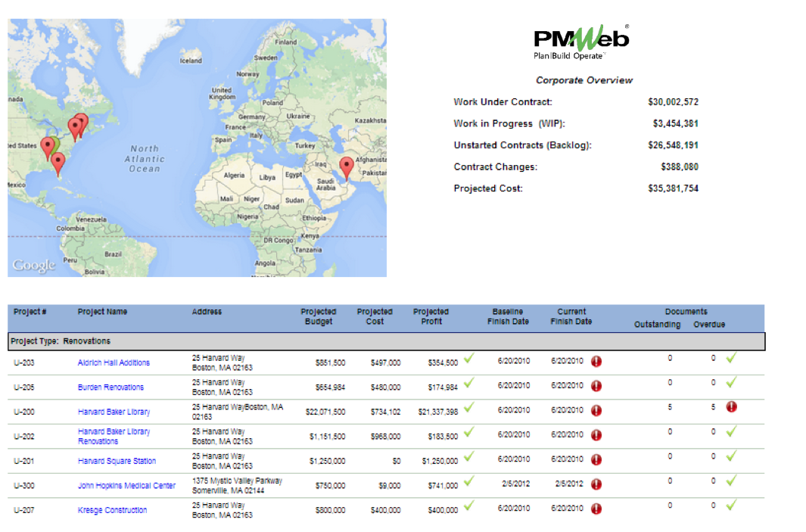Open Burden Renovations project link
The height and width of the screenshot is (532, 806).
tap(110, 387)
